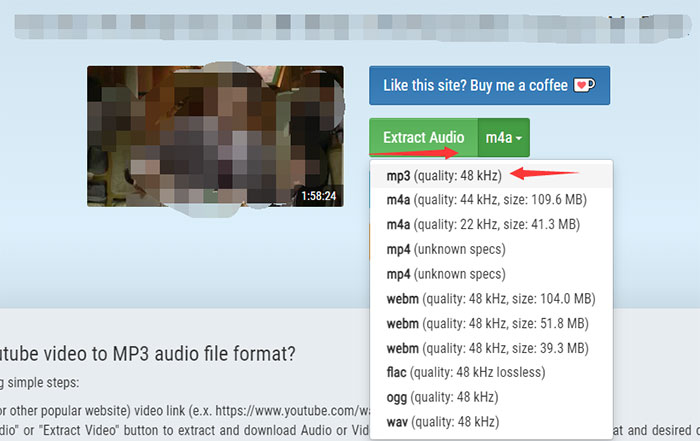Image resolution: width=700 pixels, height=441 pixels.
Task: Select mp3 (quality: 48 kHz) option
Action: (491, 175)
